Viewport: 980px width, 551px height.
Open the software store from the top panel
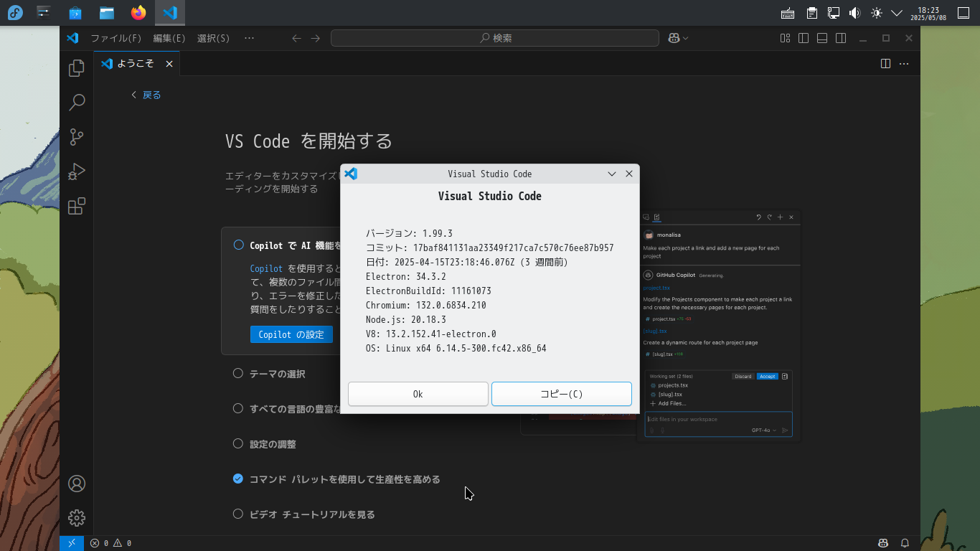click(75, 13)
